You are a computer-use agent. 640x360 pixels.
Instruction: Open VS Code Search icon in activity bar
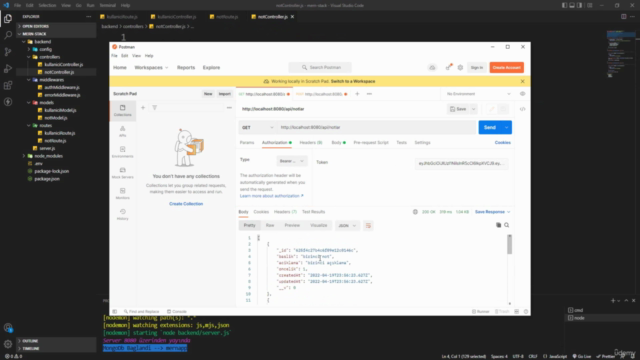coord(8,36)
